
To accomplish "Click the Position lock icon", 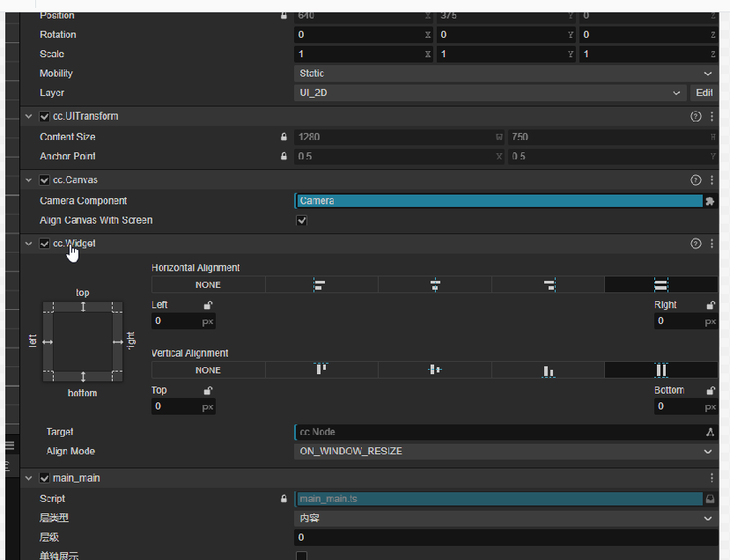I will [284, 15].
